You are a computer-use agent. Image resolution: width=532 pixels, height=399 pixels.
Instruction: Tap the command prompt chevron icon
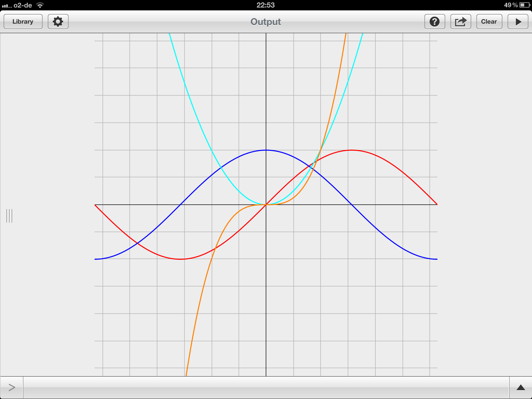[12, 387]
